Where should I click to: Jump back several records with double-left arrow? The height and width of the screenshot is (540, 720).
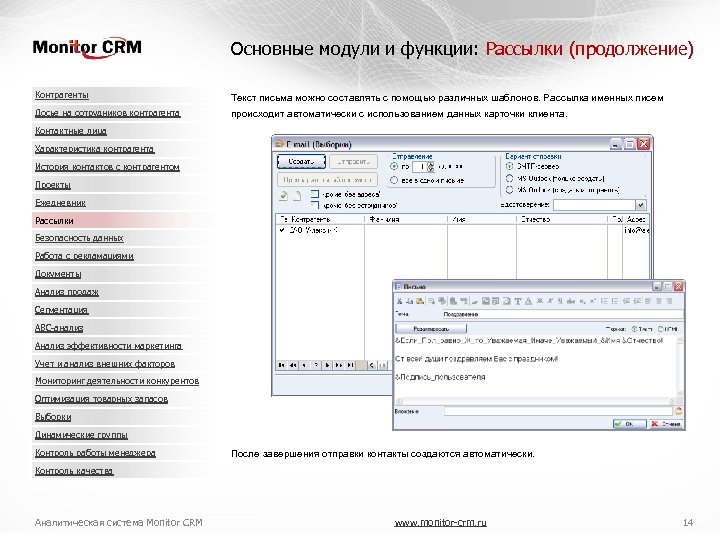point(292,365)
